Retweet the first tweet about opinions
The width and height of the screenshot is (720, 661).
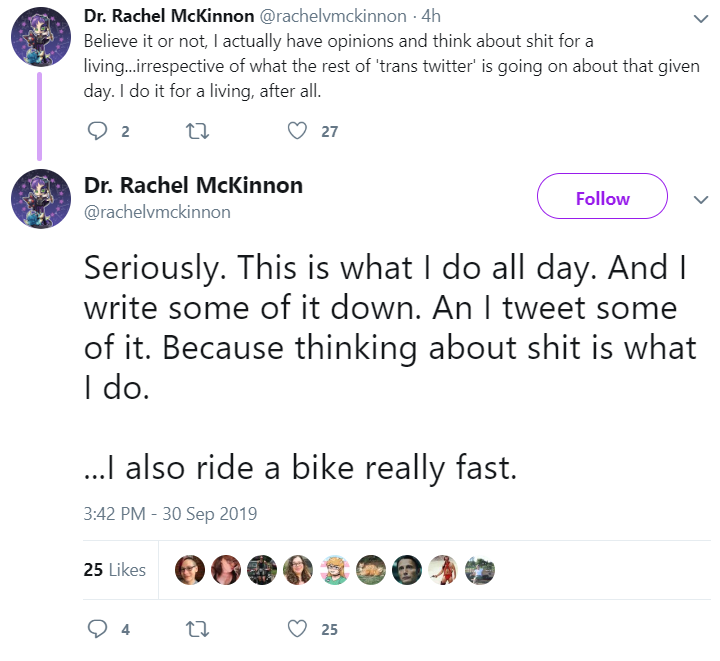pos(197,131)
